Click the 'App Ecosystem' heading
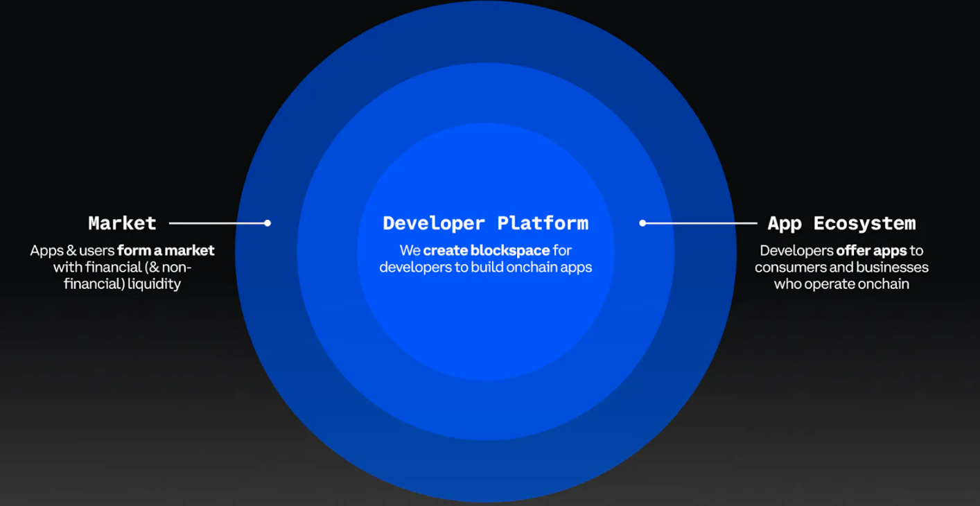This screenshot has width=980, height=506. [841, 223]
